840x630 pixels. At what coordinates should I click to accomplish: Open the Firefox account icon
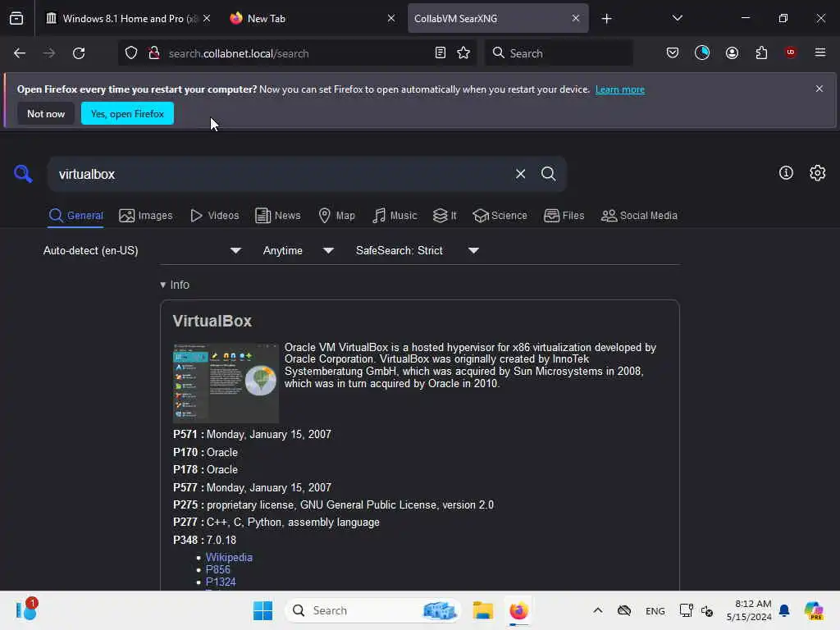click(x=732, y=52)
